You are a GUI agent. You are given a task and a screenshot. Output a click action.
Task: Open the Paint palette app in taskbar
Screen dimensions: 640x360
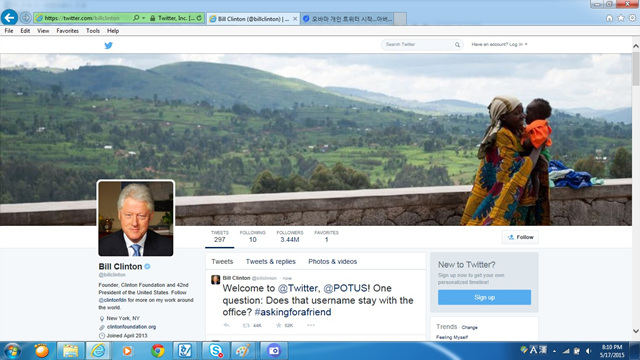pyautogui.click(x=244, y=351)
